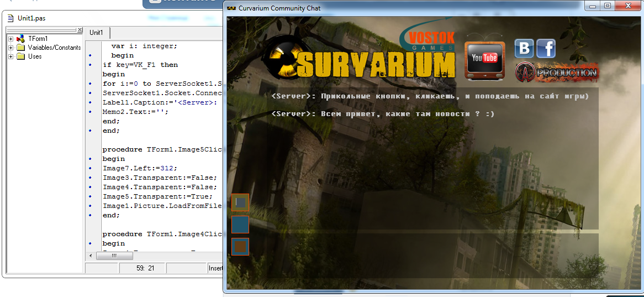Select the olive square with gray center

coord(240,202)
